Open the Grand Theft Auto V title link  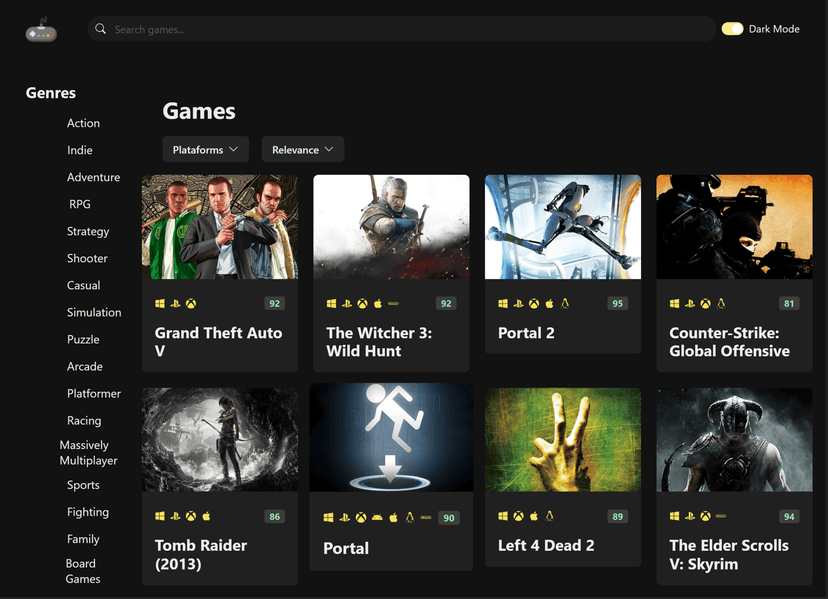218,342
